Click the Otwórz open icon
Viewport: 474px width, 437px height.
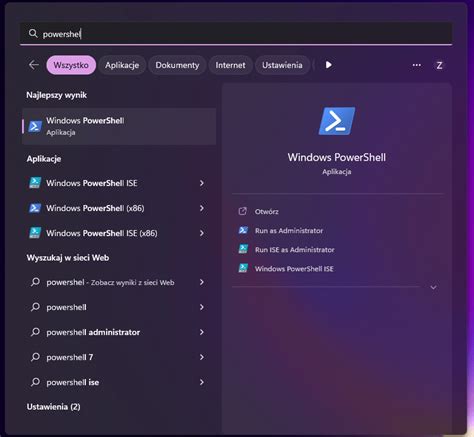(243, 211)
